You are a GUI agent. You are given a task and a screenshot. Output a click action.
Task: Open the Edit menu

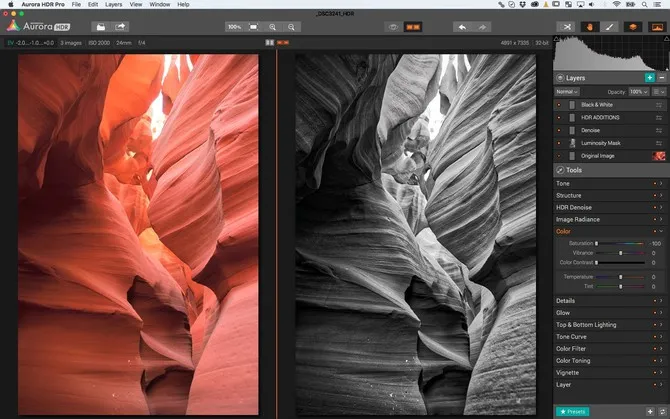click(x=92, y=5)
